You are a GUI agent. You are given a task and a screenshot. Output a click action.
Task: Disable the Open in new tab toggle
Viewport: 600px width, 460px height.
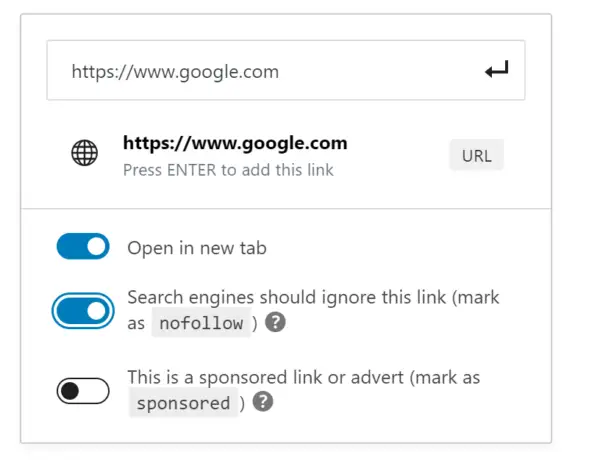tap(83, 246)
